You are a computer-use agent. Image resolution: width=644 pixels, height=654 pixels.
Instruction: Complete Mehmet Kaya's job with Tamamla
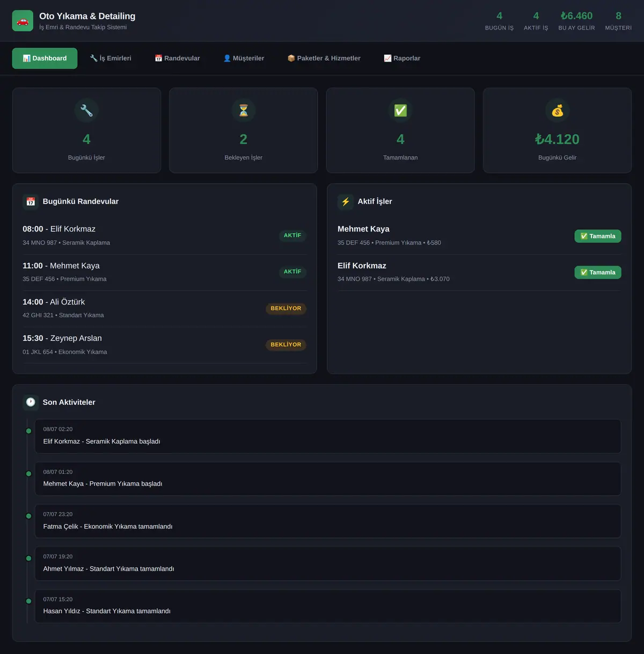(x=598, y=236)
